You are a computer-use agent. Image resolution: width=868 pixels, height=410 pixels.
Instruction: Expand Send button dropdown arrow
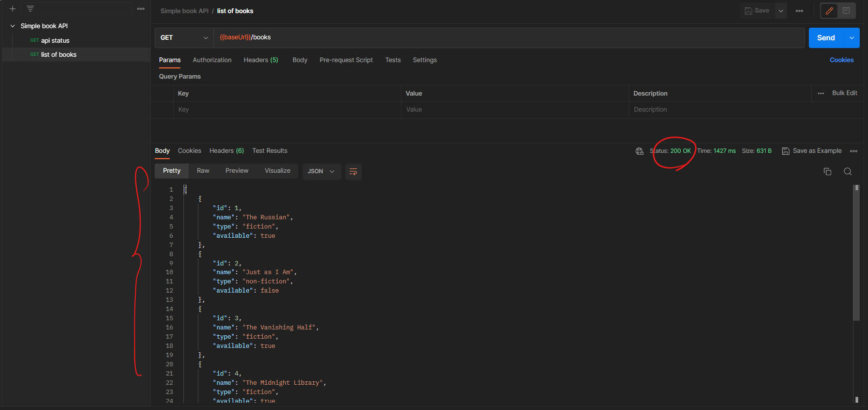tap(852, 38)
